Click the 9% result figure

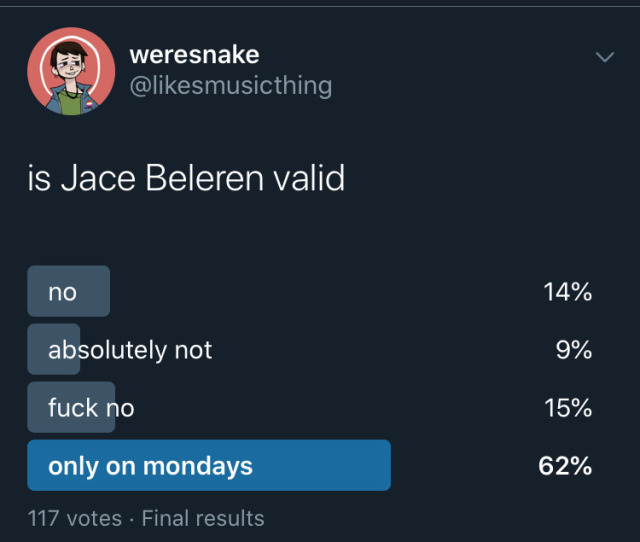coord(573,350)
